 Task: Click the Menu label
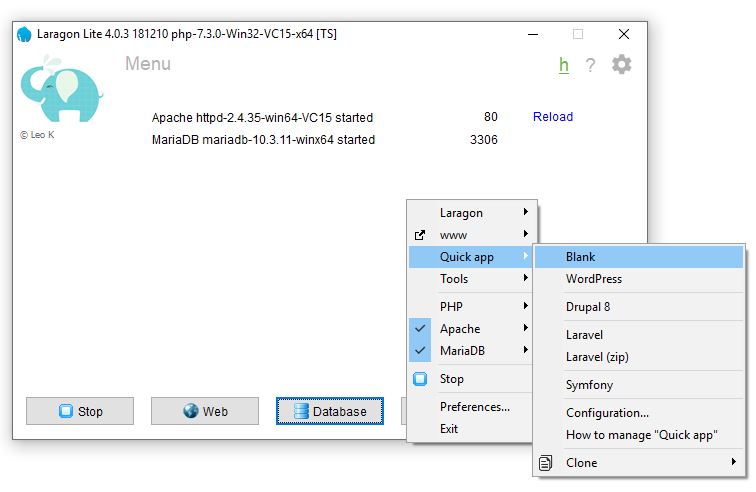tap(148, 64)
